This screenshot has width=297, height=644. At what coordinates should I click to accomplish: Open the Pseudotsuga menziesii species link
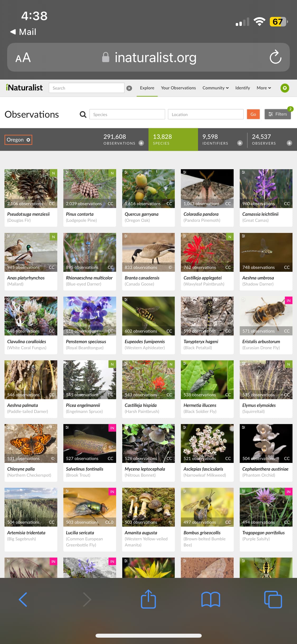(x=28, y=214)
